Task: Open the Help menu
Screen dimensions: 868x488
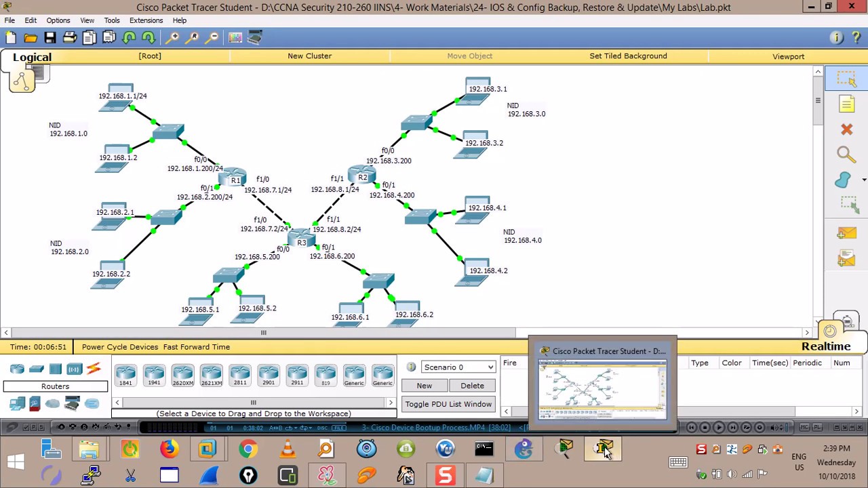Action: click(180, 20)
